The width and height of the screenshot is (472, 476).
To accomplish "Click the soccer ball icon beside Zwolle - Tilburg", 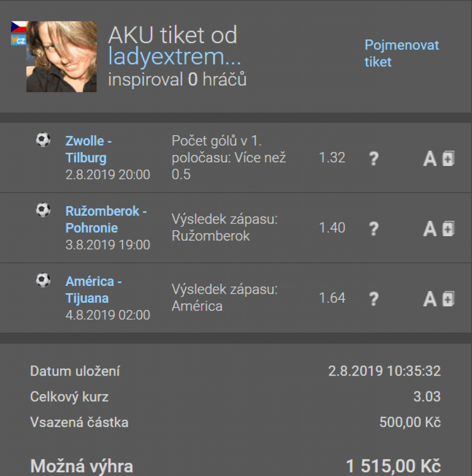I will (43, 140).
